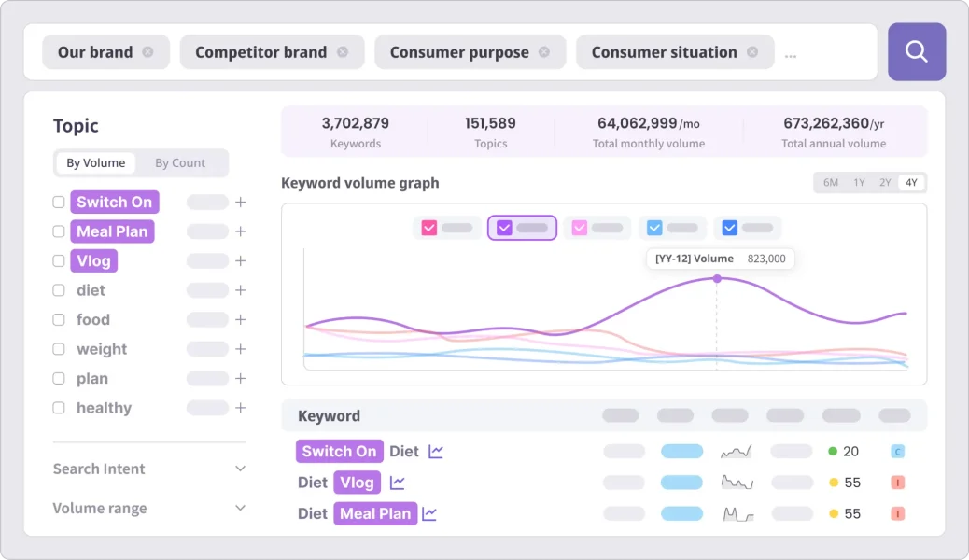Screen dimensions: 969x560
Task: Open trend chart icon for Diet Meal Plan
Action: click(429, 513)
